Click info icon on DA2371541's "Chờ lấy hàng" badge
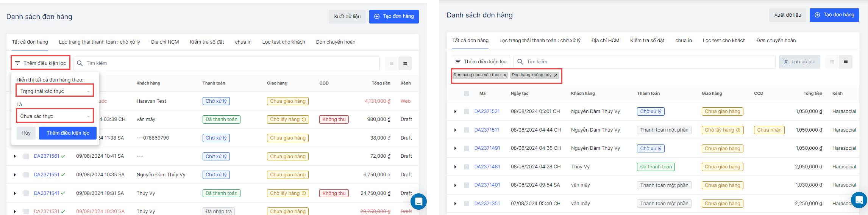This screenshot has width=868, height=215. click(304, 193)
